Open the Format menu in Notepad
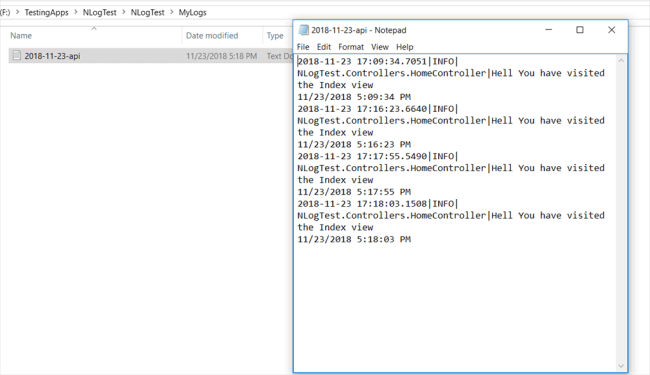 (351, 47)
